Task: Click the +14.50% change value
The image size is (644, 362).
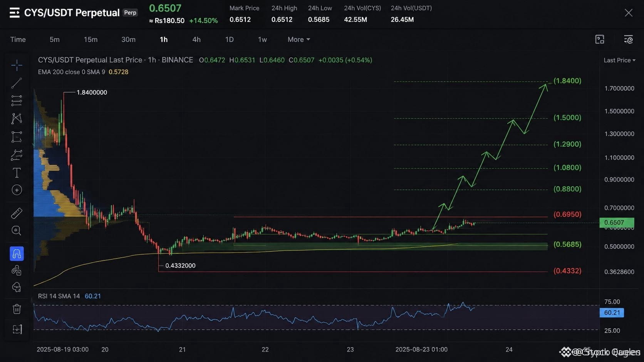Action: [x=203, y=21]
